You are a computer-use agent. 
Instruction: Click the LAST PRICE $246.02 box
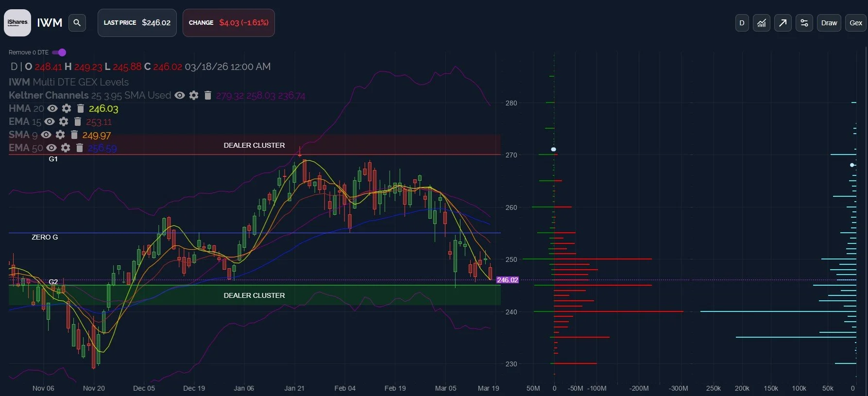click(137, 23)
